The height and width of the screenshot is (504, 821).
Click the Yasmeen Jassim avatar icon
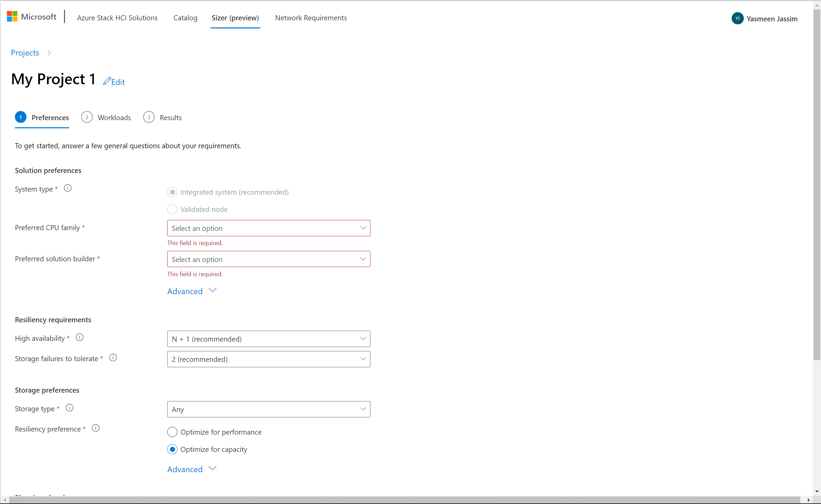pos(737,19)
